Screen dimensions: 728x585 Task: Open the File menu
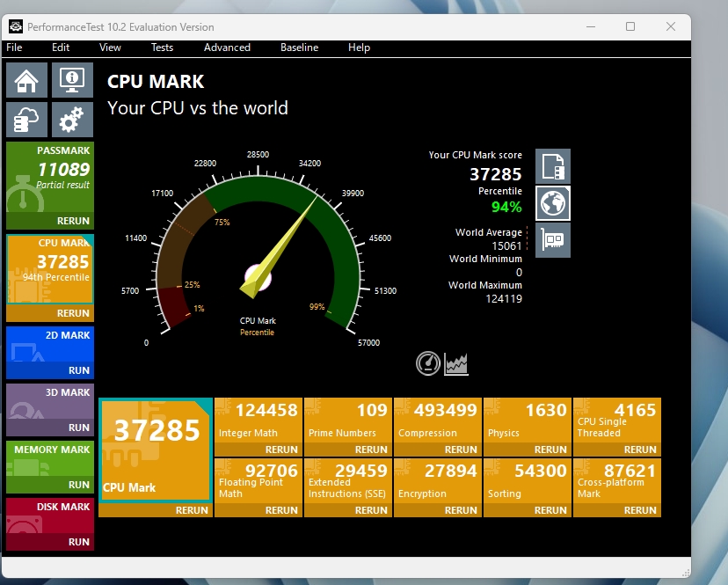(14, 48)
